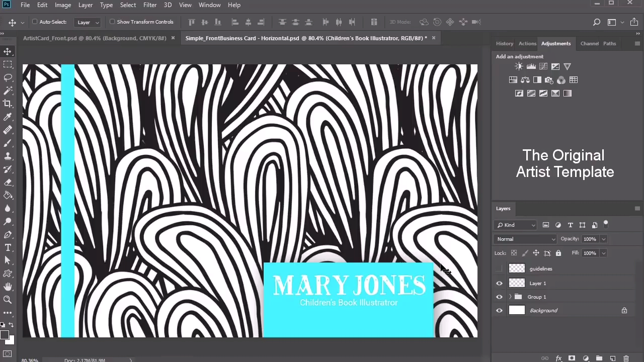Hide Layer 1 using eye icon
Image resolution: width=644 pixels, height=362 pixels.
[499, 284]
